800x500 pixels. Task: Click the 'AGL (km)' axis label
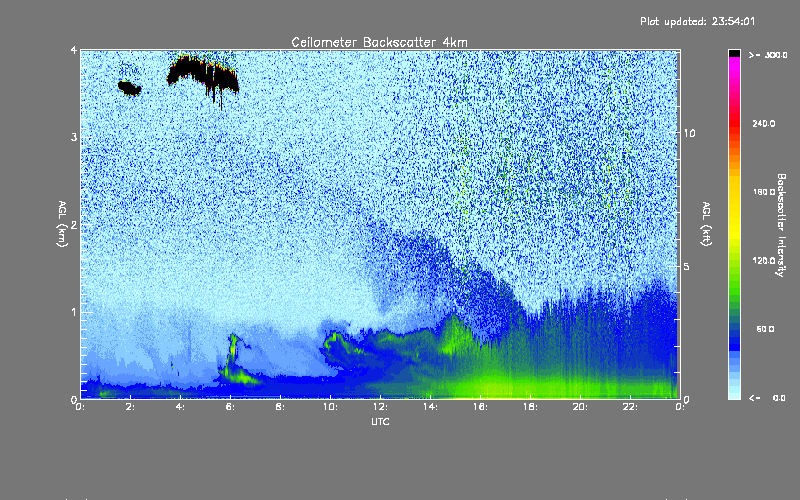click(62, 224)
